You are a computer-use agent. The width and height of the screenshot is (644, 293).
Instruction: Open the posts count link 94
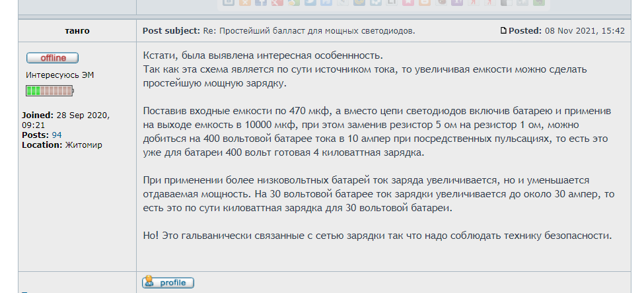(x=57, y=135)
